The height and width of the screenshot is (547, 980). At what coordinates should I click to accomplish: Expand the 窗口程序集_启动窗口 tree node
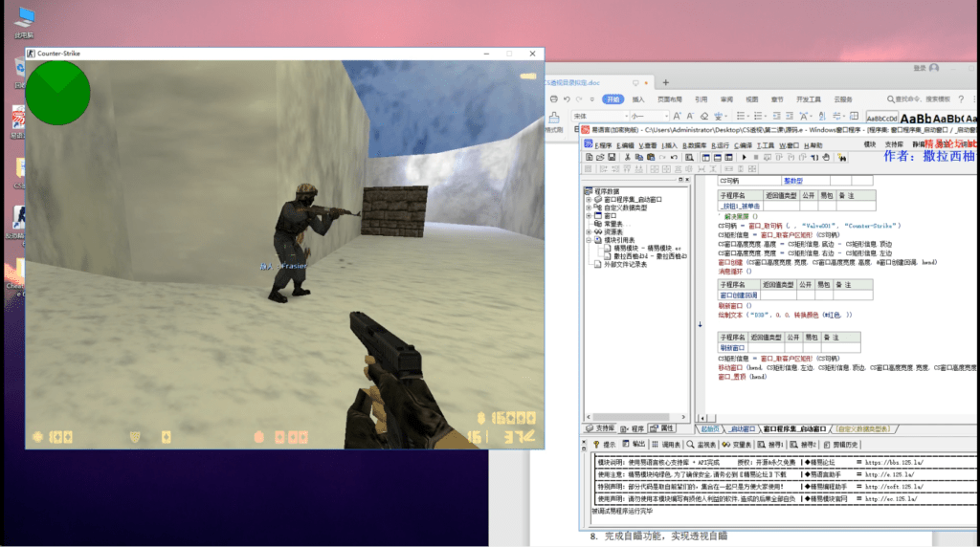click(589, 199)
